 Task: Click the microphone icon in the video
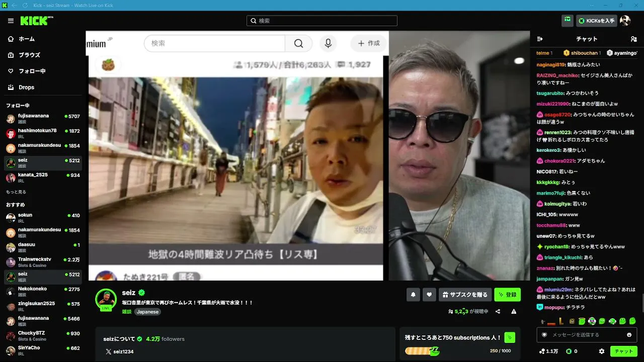328,43
